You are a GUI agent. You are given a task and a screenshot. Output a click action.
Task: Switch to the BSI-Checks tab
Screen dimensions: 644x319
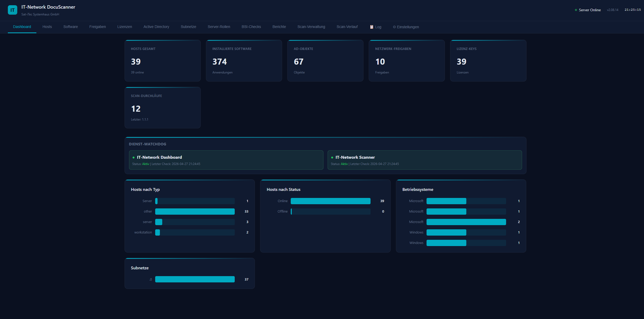[x=251, y=27]
